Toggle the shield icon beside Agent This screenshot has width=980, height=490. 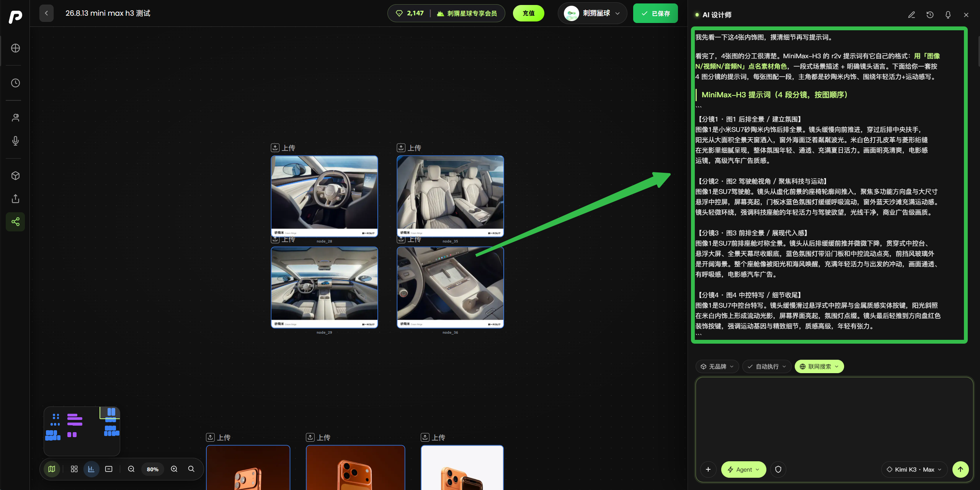[x=778, y=469]
